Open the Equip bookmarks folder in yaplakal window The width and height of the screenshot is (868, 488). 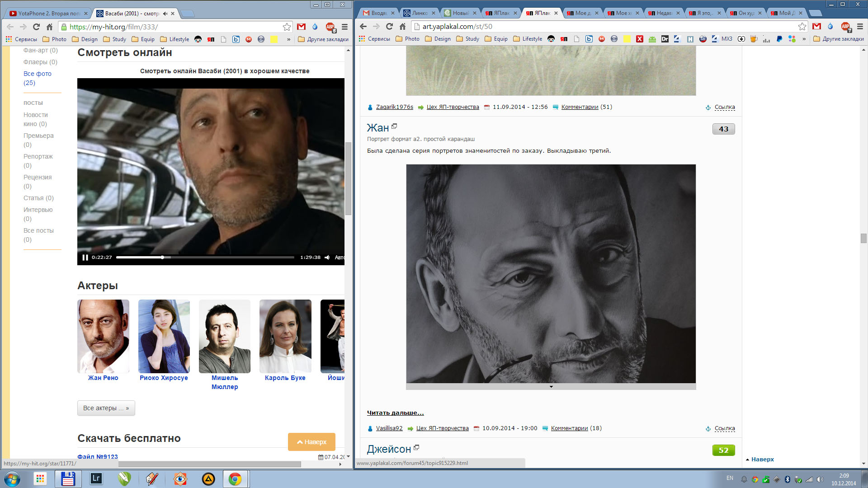[496, 39]
